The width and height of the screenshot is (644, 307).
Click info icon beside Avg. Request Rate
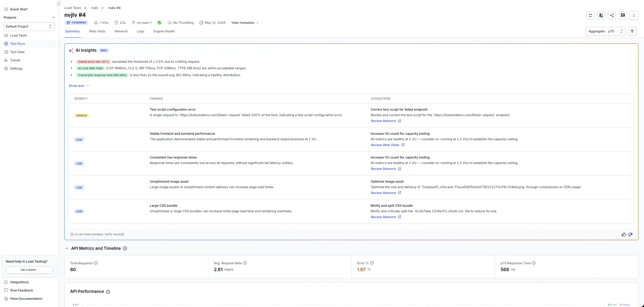(x=245, y=263)
